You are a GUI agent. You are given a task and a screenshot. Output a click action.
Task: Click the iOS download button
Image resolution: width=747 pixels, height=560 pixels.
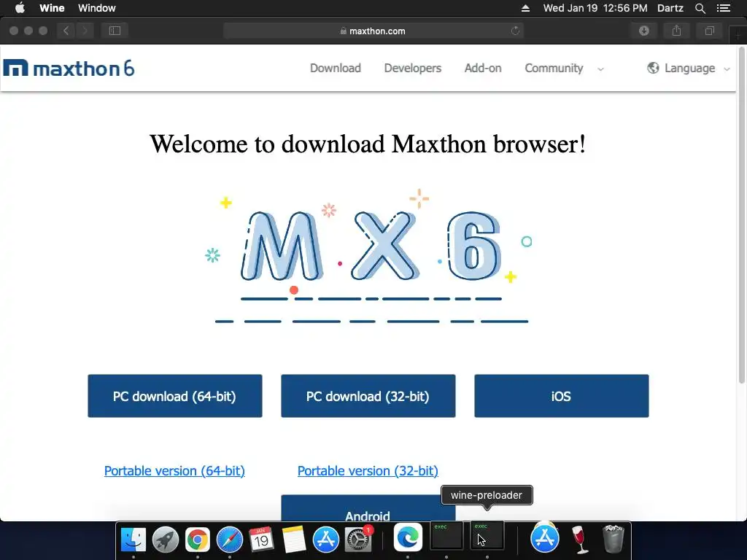tap(561, 396)
